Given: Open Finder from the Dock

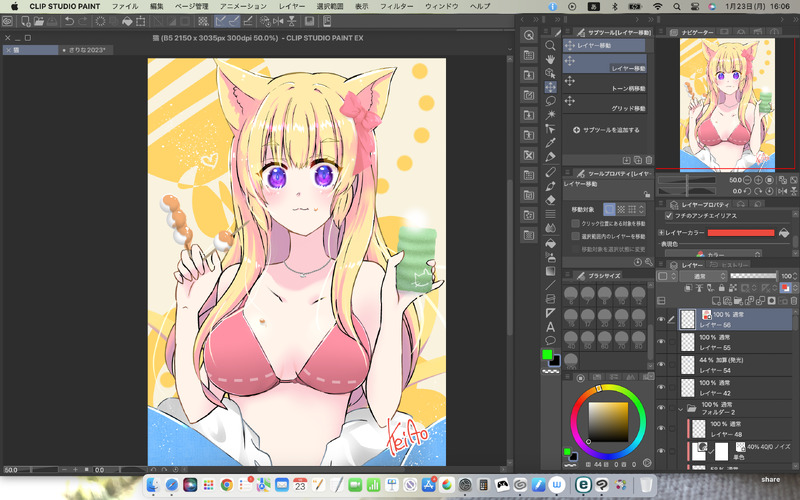Looking at the screenshot, I should [153, 485].
